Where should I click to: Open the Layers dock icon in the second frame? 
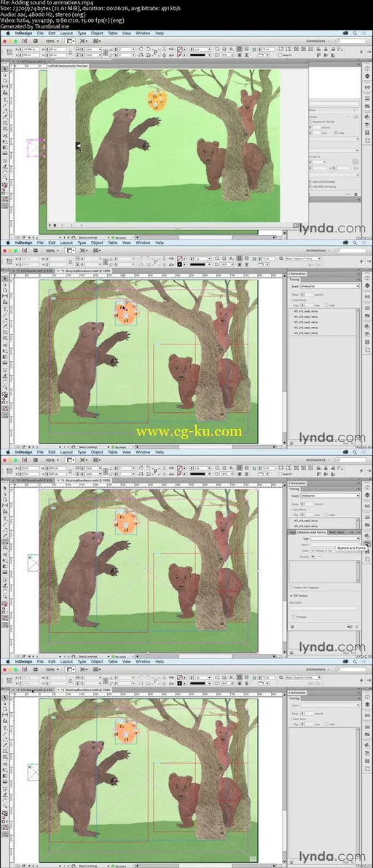point(367,287)
